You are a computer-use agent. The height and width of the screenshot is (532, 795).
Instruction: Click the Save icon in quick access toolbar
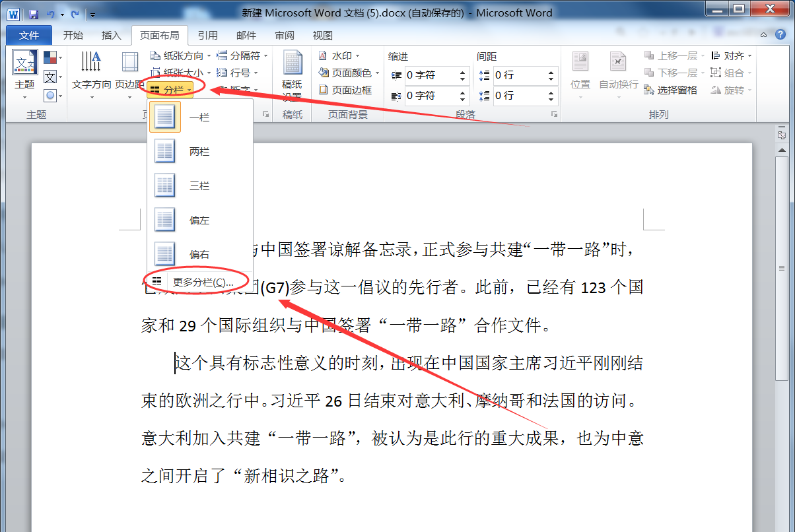pos(33,13)
